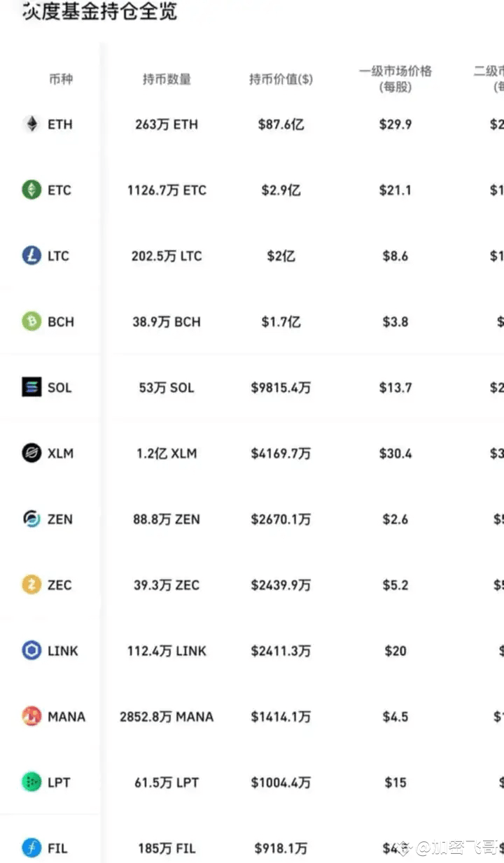Screen dimensions: 504x863
Task: Select the Horizen ZEN icon
Action: (31, 519)
